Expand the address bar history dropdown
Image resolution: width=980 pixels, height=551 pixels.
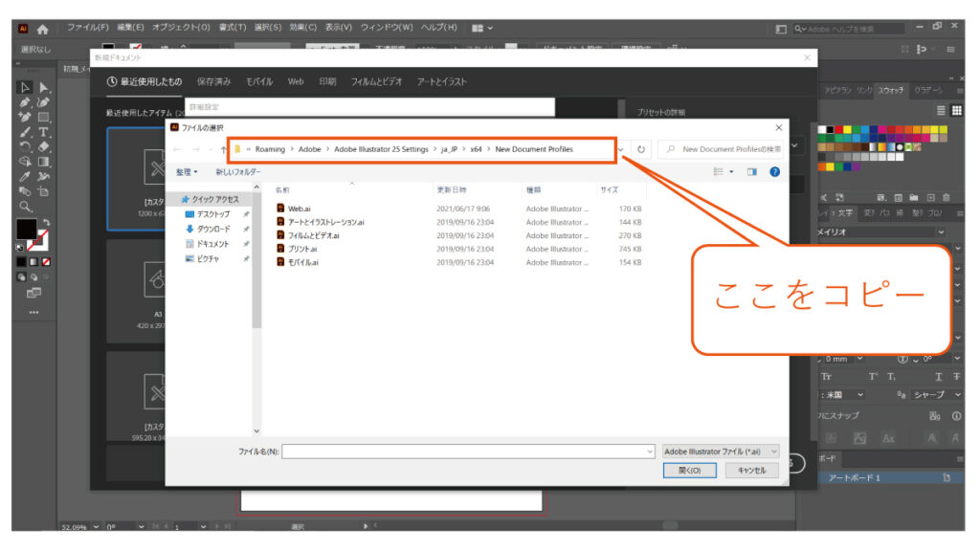tap(620, 149)
